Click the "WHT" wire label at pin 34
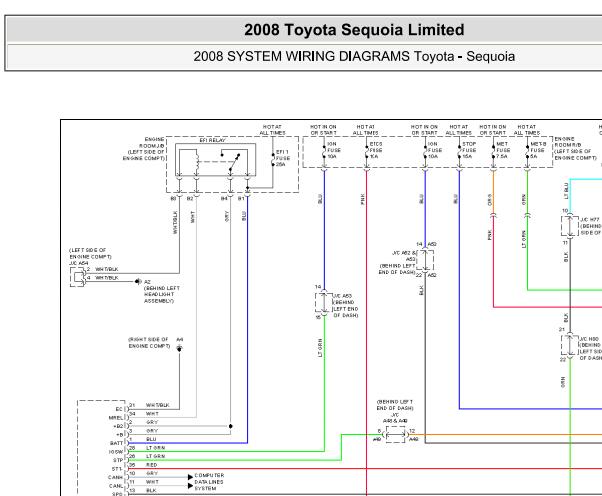Viewport: 602px width, 496px height. [x=152, y=413]
